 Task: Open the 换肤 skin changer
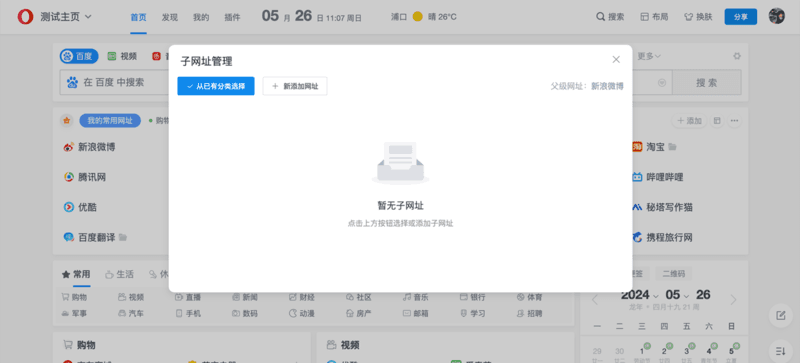coord(698,17)
